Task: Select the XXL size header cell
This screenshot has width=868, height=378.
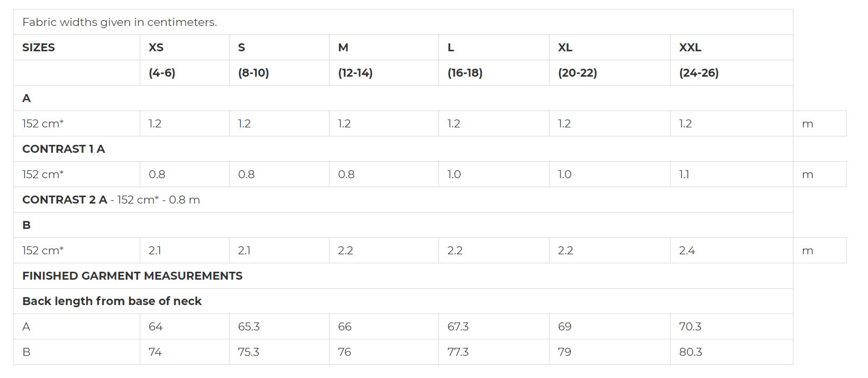Action: click(x=731, y=48)
